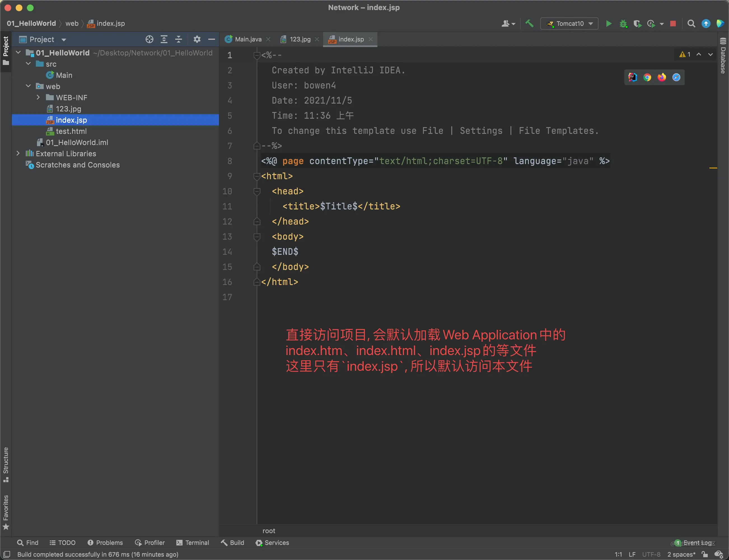Open the Problems tool window
The width and height of the screenshot is (729, 560).
click(x=105, y=543)
